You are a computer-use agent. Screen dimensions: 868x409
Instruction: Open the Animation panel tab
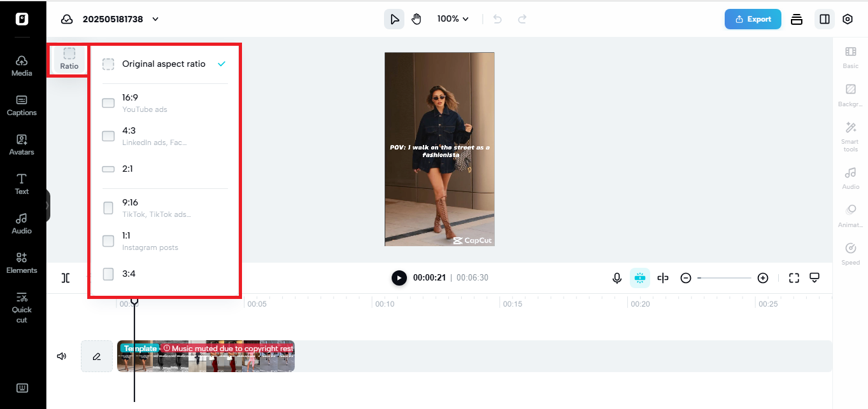tap(850, 216)
